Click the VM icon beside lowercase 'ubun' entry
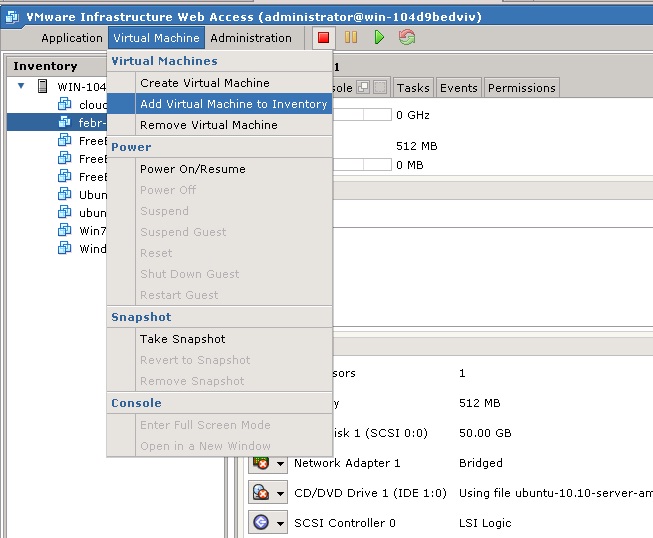 click(65, 212)
